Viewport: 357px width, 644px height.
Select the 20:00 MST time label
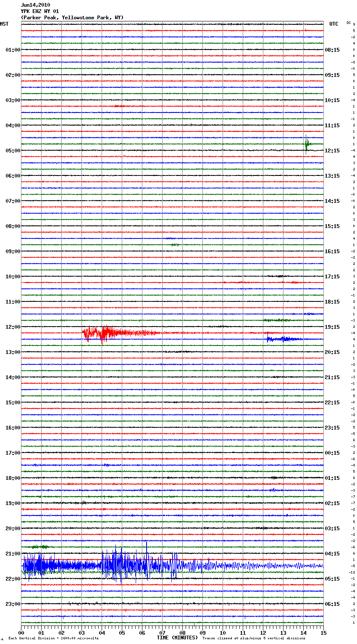[13, 529]
